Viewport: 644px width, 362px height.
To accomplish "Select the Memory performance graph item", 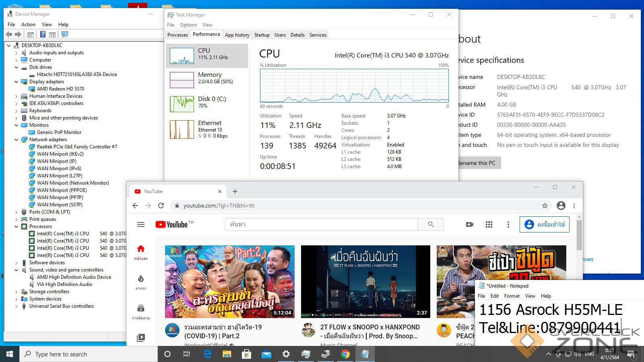I will 207,80.
